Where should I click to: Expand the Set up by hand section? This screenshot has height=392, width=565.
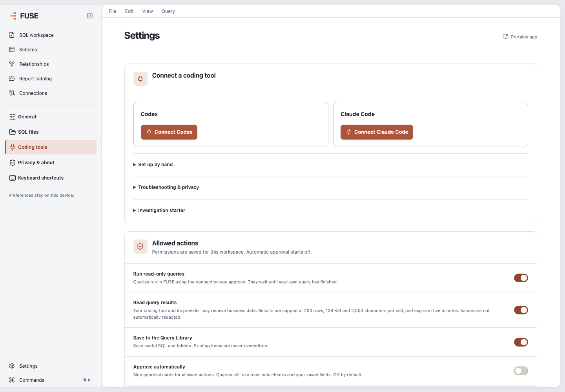153,165
